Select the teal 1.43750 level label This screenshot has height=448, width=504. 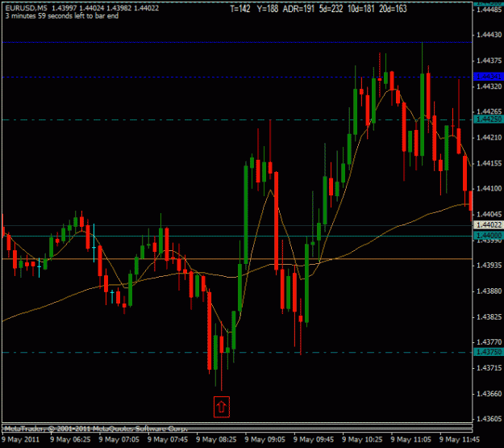[489, 352]
